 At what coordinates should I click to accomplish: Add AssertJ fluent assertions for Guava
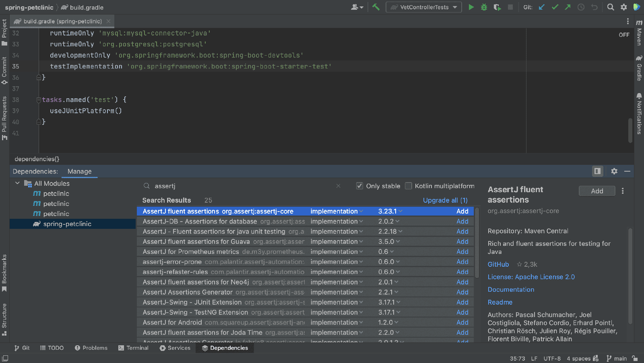462,241
